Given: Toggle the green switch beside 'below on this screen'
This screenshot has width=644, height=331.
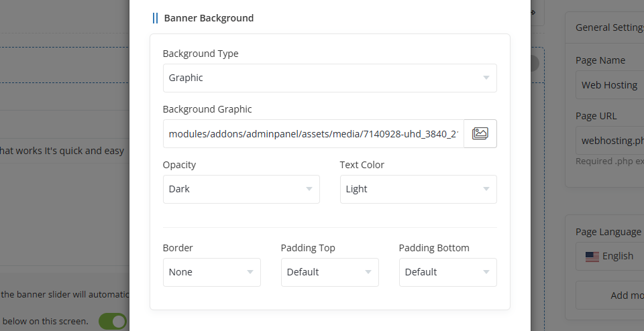Looking at the screenshot, I should (112, 322).
